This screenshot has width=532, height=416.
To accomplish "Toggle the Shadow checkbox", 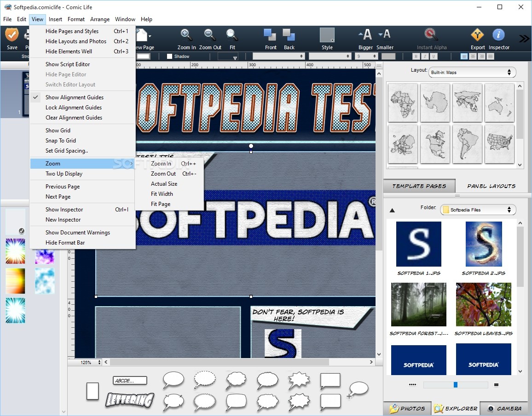I will coord(170,56).
